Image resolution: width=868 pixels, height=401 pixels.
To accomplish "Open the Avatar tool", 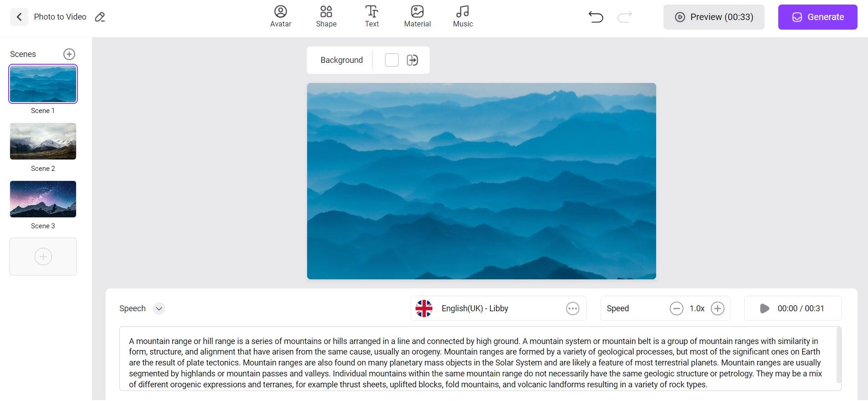I will 281,17.
